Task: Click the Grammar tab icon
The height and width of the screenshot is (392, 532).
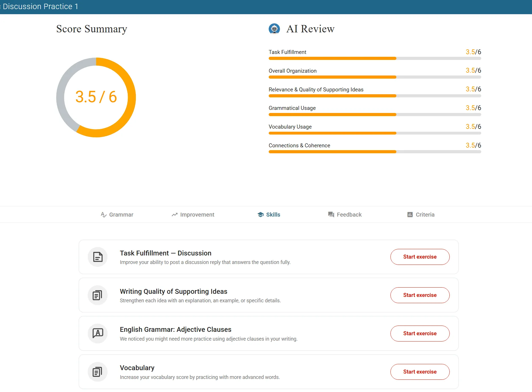Action: [104, 215]
